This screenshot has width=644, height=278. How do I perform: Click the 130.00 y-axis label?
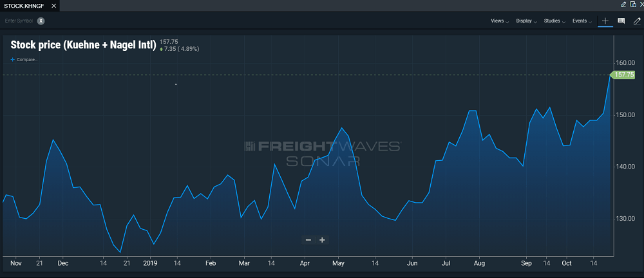tap(626, 218)
